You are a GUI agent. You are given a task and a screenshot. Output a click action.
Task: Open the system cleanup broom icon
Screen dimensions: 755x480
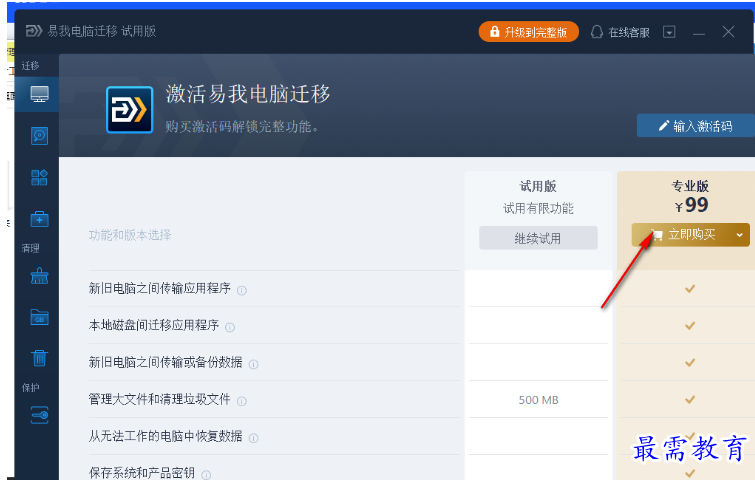coord(39,276)
